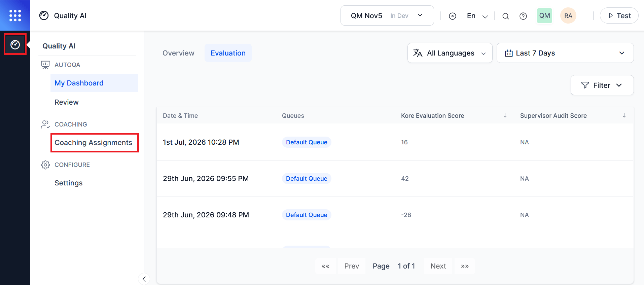Open the apps grid menu icon

[x=15, y=15]
